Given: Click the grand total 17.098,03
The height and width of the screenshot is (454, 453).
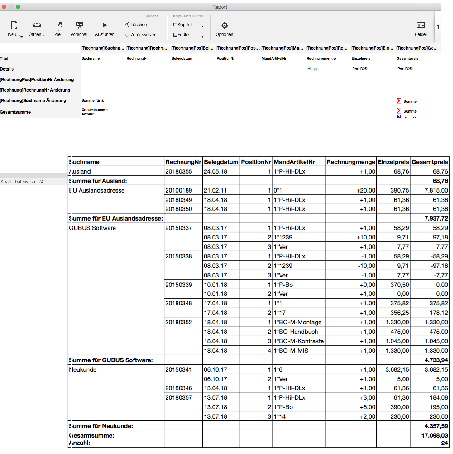Looking at the screenshot, I should (435, 435).
